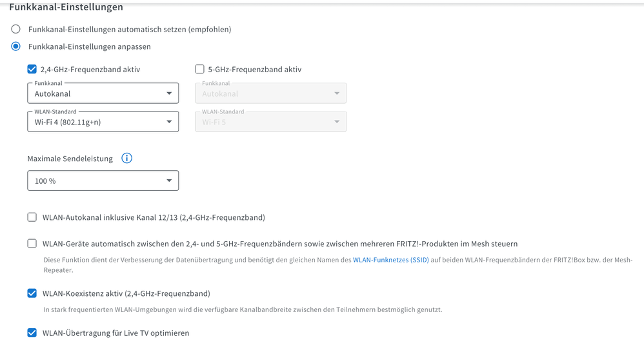The image size is (644, 352).
Task: Uncheck 2,4-GHz-Frequenzband aktiv checkbox
Action: pos(32,69)
